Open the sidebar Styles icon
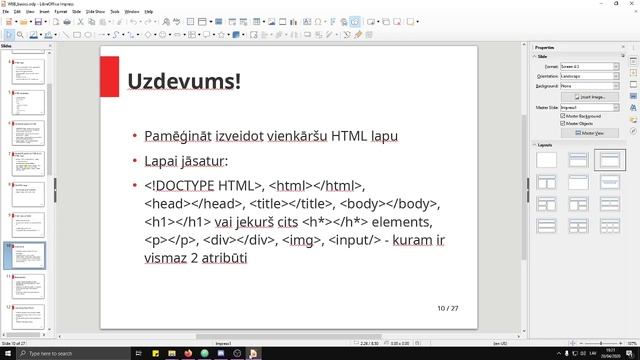 (x=633, y=108)
